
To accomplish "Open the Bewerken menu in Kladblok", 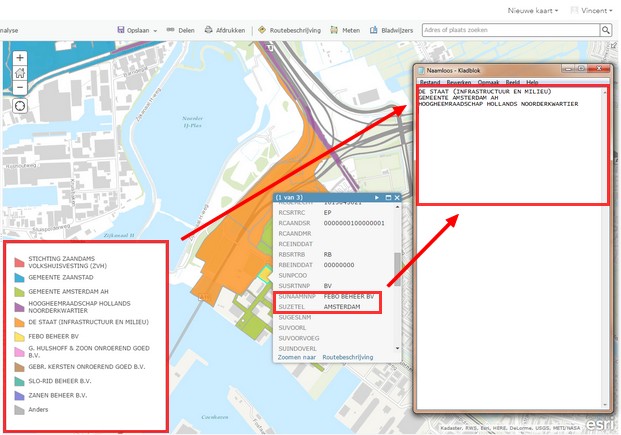I will tap(459, 82).
